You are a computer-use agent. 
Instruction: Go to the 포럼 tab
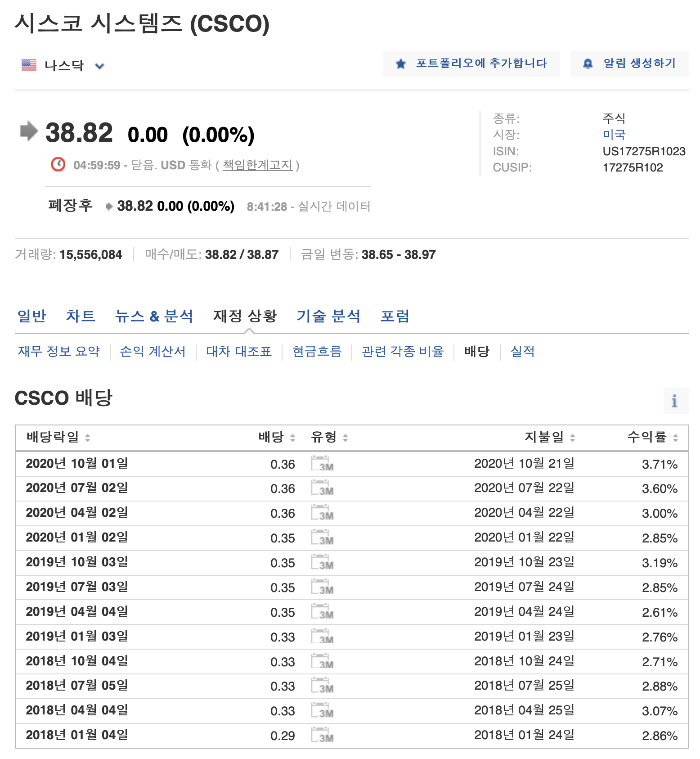click(395, 316)
